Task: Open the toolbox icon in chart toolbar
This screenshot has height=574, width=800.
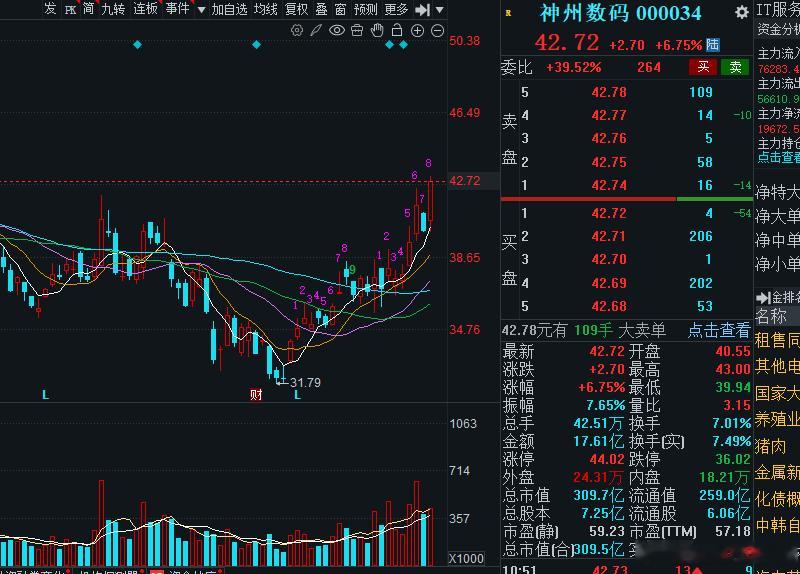Action: coord(357,31)
